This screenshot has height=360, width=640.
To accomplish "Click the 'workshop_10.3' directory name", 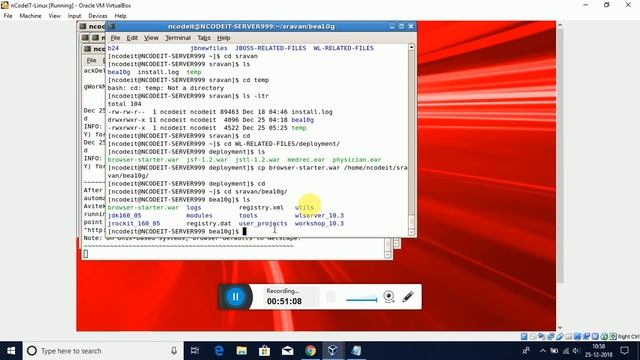I will click(319, 224).
